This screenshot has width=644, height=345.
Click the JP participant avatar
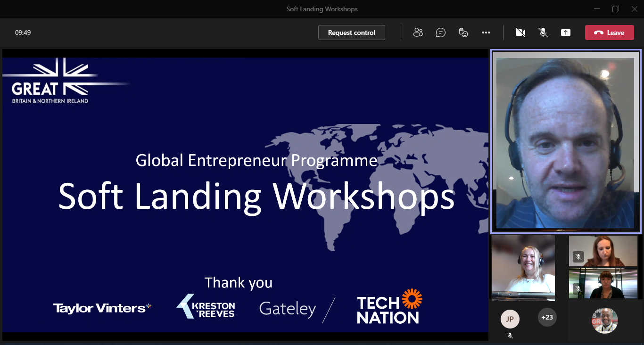click(x=510, y=319)
